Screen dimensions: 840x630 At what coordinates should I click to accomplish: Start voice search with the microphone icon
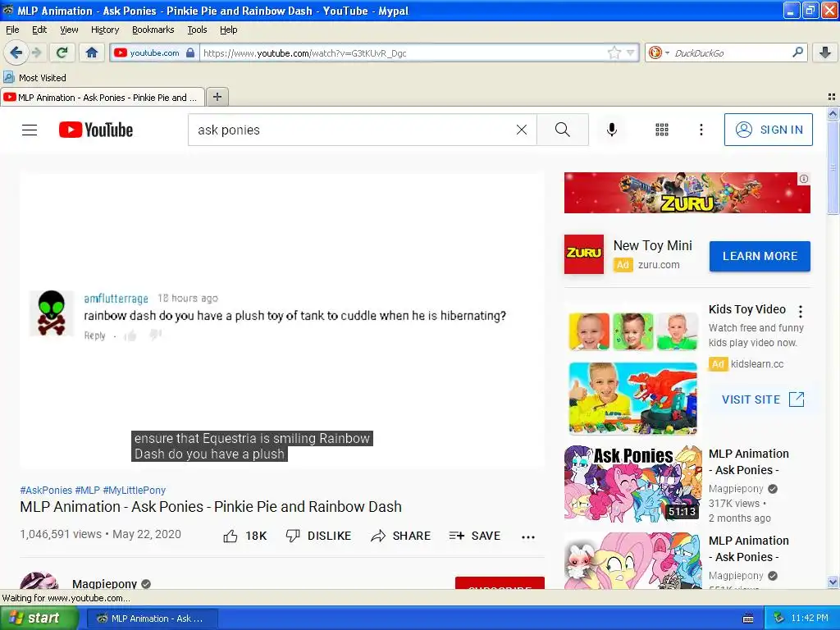coord(612,130)
